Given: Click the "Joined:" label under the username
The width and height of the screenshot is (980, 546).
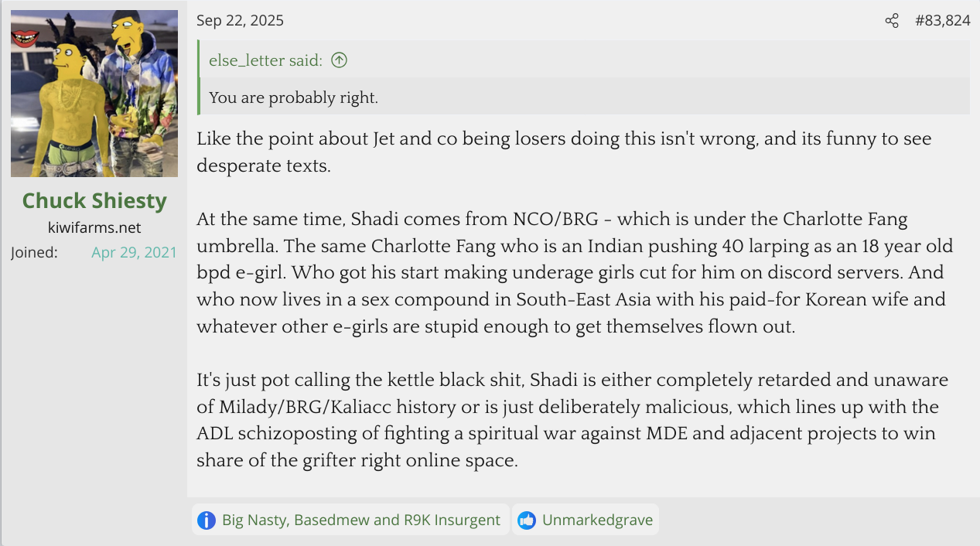Looking at the screenshot, I should 34,253.
